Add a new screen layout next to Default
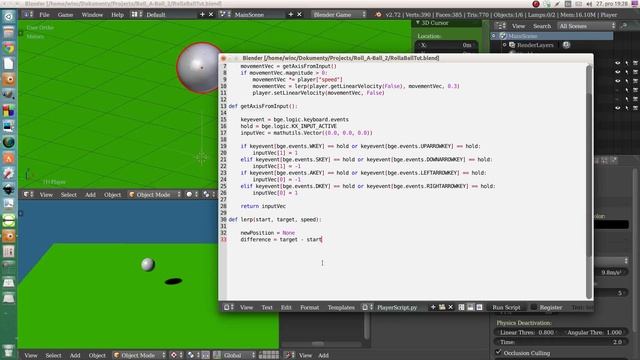 (202, 15)
